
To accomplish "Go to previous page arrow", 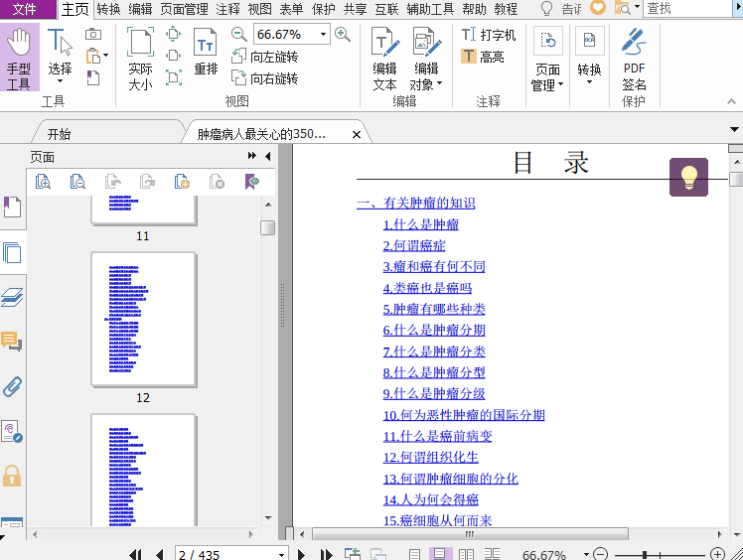I will 159,554.
